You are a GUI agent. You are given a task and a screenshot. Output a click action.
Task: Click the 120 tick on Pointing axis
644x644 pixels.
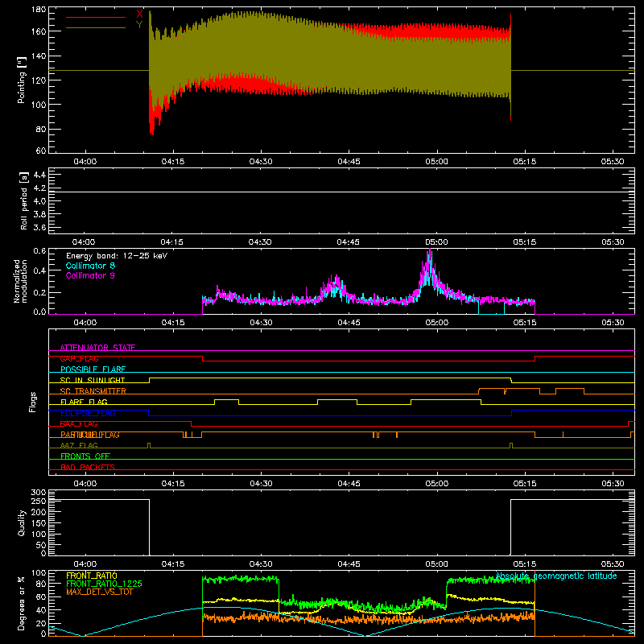pyautogui.click(x=39, y=80)
